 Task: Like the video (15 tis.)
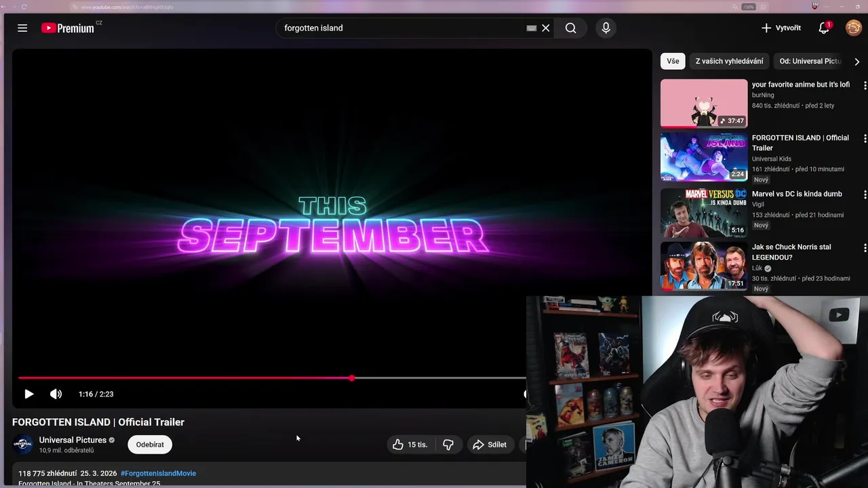411,445
